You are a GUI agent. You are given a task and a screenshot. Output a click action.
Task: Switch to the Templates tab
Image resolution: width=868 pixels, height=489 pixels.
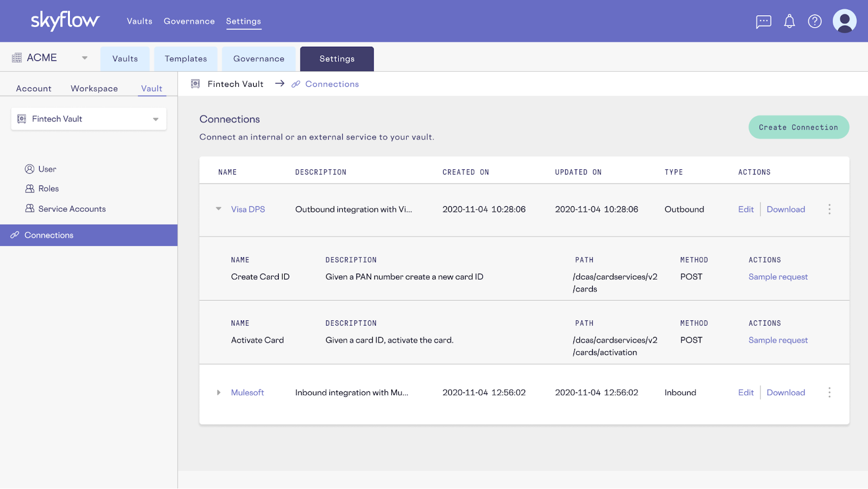click(x=186, y=59)
